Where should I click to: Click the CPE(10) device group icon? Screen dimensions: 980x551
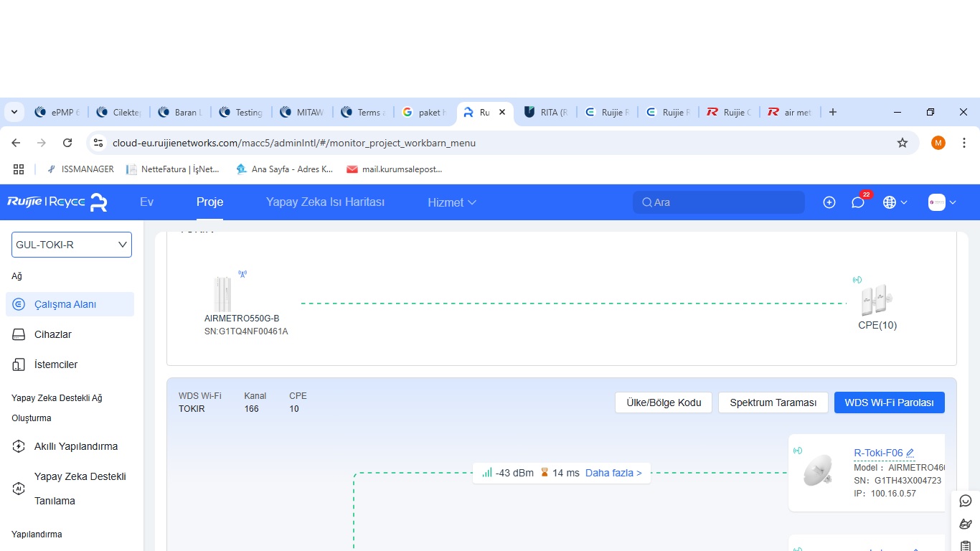coord(877,300)
